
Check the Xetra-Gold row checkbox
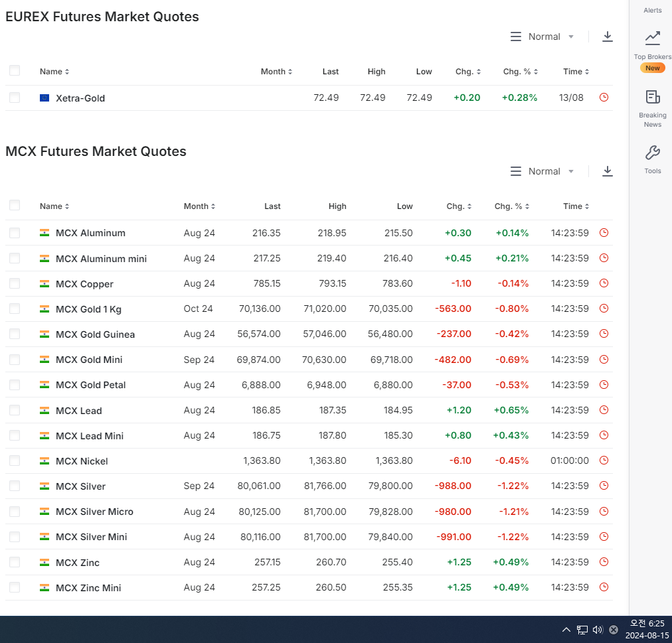(x=15, y=98)
